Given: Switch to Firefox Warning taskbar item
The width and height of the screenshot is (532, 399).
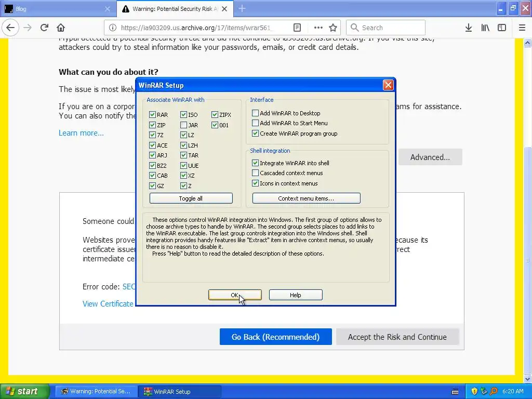Looking at the screenshot, I should point(96,391).
